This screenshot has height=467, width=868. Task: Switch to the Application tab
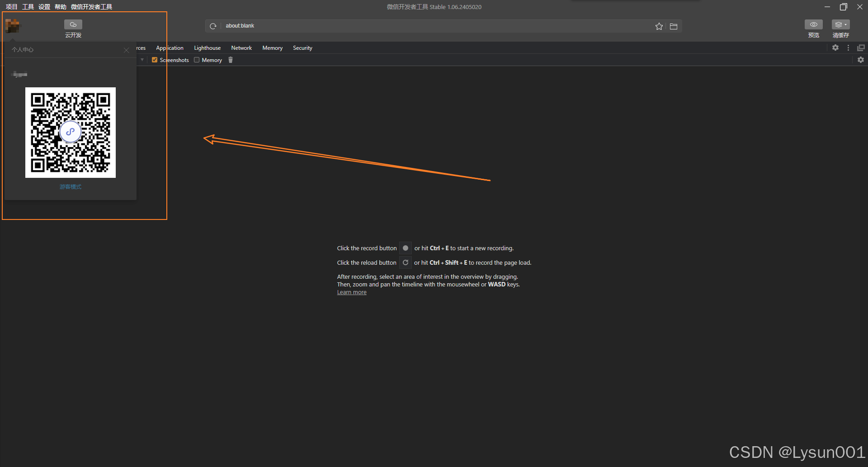(170, 48)
